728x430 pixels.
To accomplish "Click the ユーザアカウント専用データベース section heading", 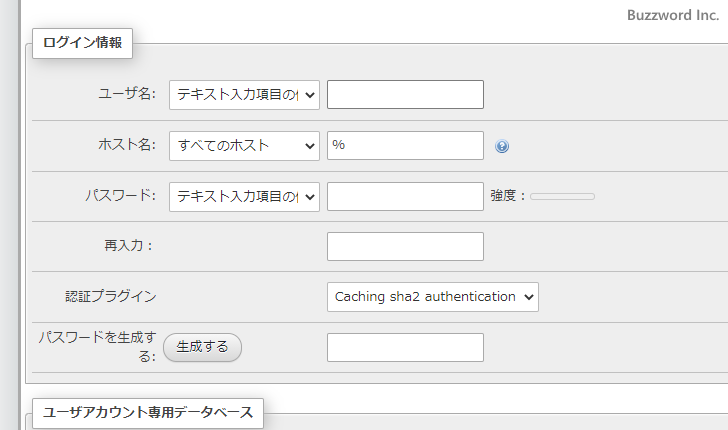I will click(148, 412).
